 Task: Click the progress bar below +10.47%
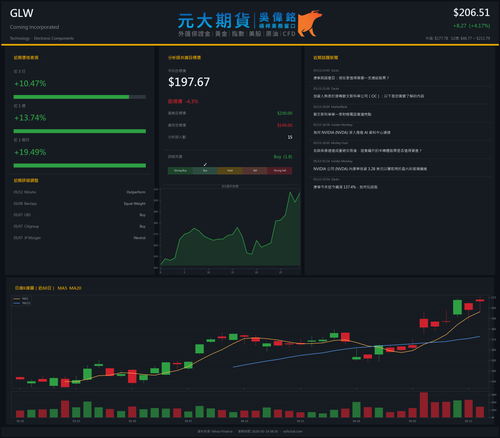tap(80, 97)
